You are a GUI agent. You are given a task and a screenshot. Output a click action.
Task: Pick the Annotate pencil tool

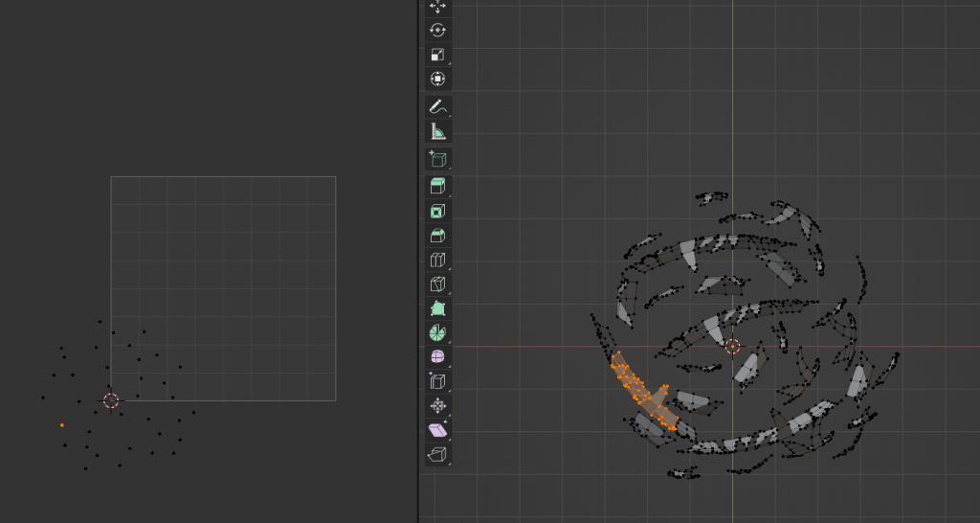[437, 107]
